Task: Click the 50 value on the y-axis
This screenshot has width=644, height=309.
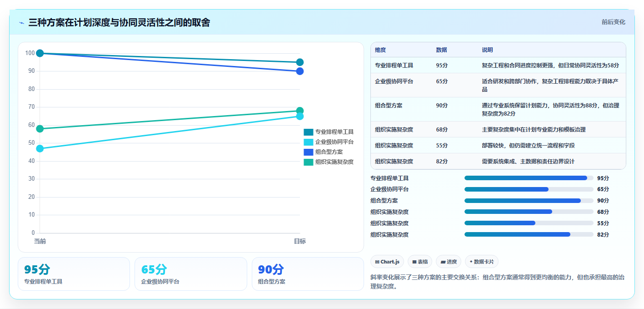Action: point(31,143)
